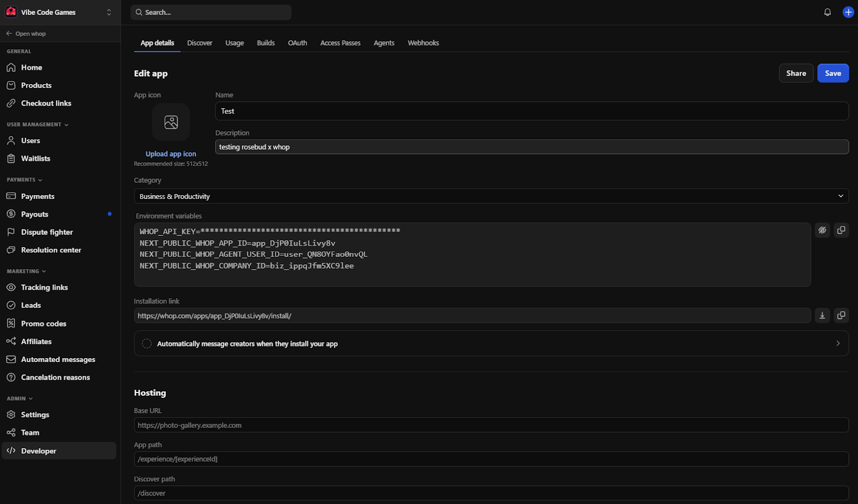Screen dimensions: 858x504
Task: Click the Discover path field
Action: pyautogui.click(x=491, y=493)
